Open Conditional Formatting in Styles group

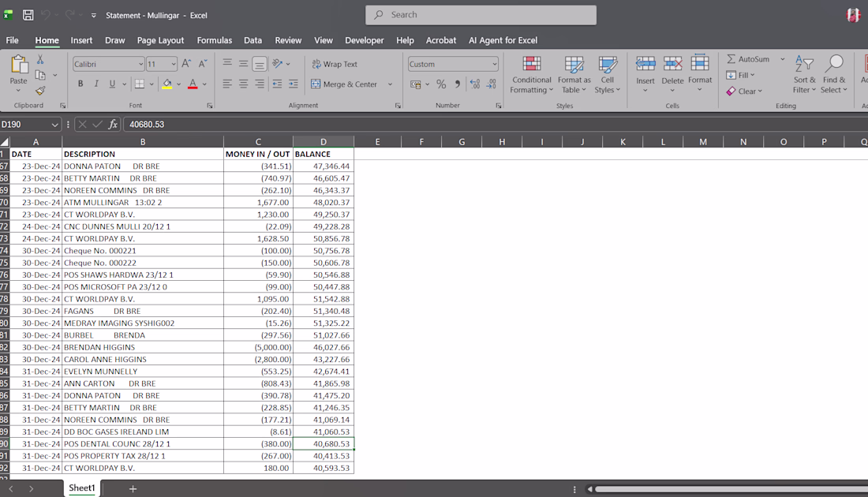(x=531, y=75)
